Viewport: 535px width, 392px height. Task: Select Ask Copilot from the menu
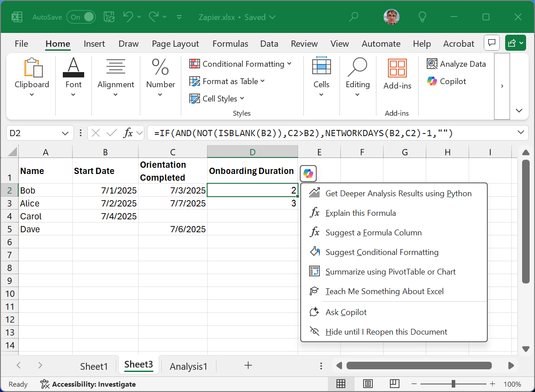click(x=347, y=312)
